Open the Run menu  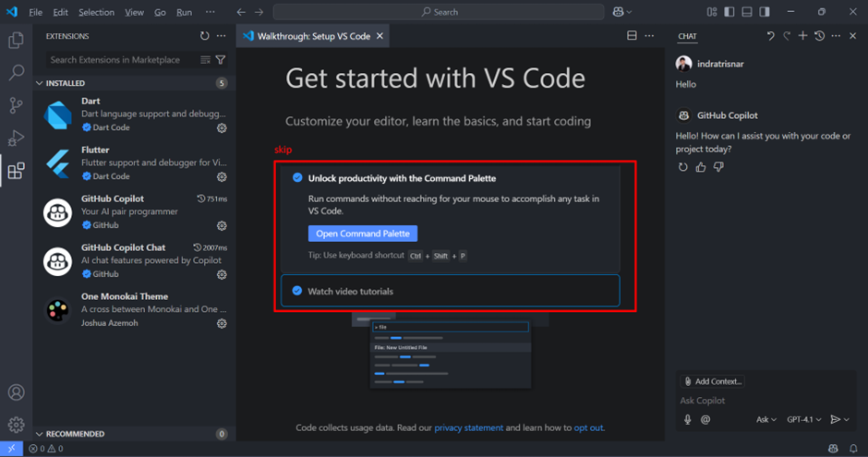[x=185, y=12]
